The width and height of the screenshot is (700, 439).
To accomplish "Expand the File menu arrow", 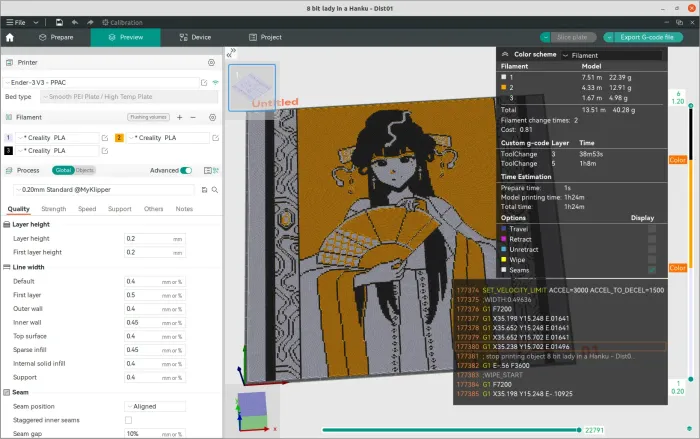I will point(36,22).
